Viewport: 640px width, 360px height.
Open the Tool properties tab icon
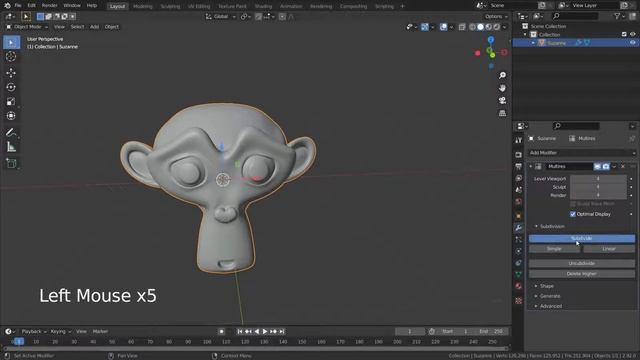click(x=518, y=140)
